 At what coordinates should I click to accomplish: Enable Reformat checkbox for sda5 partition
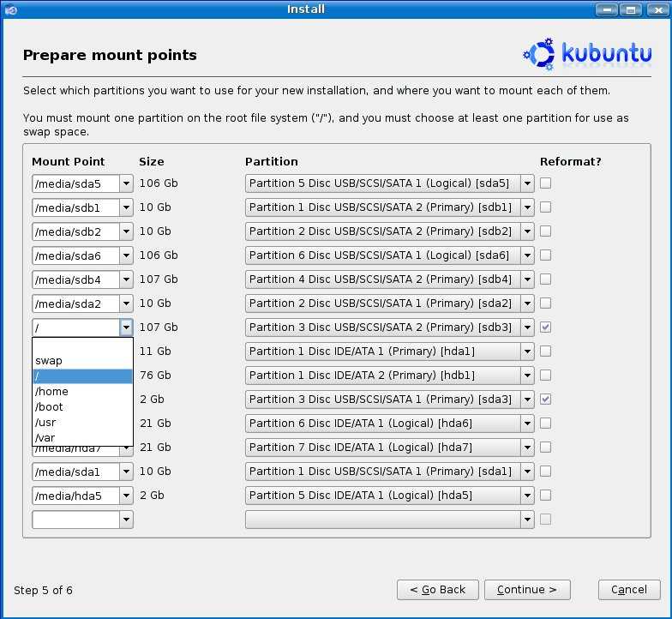[x=546, y=183]
